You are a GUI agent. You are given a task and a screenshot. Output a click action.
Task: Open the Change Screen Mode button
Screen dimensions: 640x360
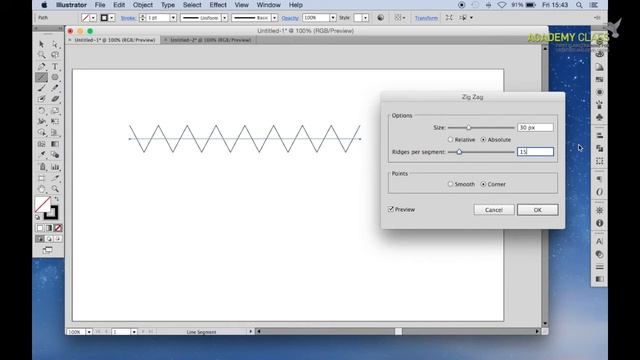pos(48,250)
